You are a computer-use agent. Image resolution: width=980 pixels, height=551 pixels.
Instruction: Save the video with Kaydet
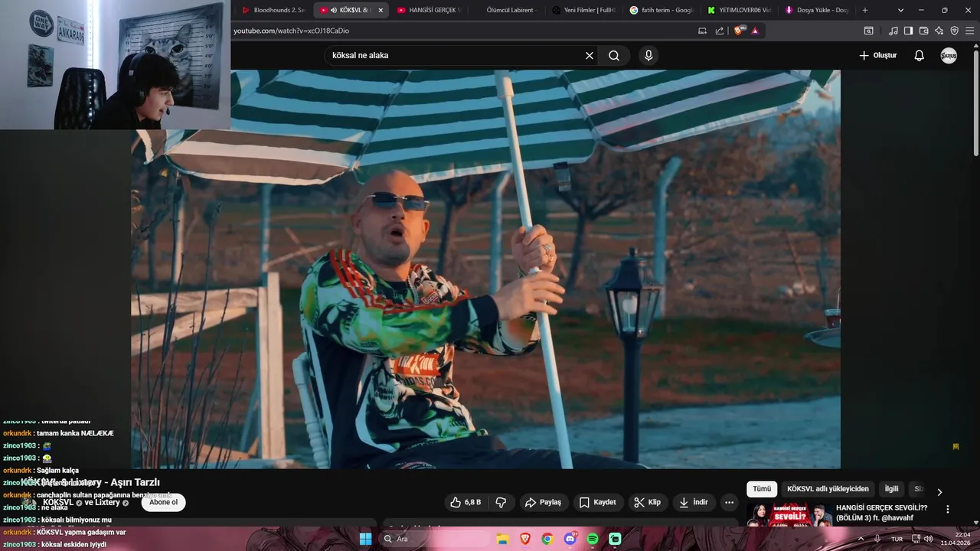(597, 502)
